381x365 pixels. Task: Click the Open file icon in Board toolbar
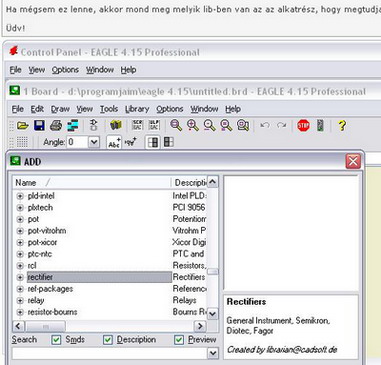pyautogui.click(x=23, y=126)
